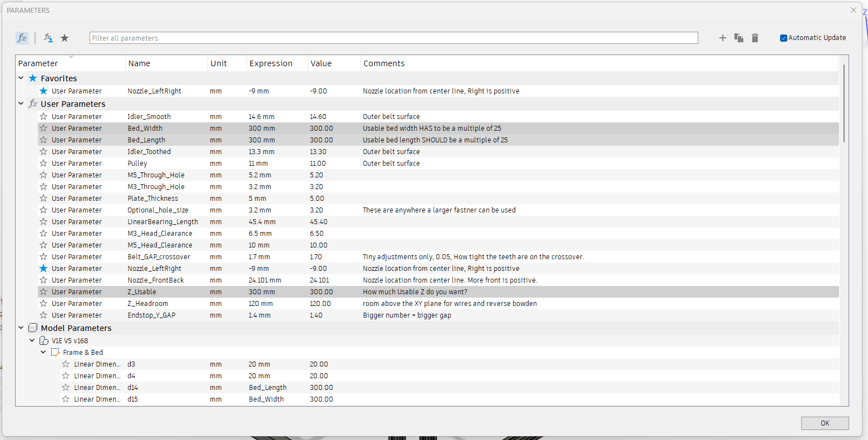Screen dimensions: 868x440
Task: Favorite the Plate_Thickness parameter star
Action: point(43,198)
